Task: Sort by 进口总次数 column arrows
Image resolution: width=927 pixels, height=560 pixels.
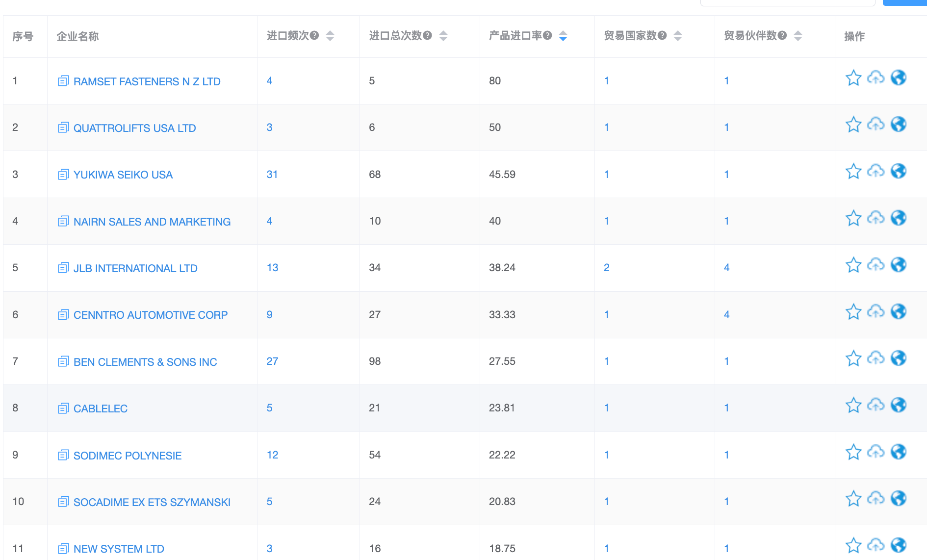Action: (x=443, y=36)
